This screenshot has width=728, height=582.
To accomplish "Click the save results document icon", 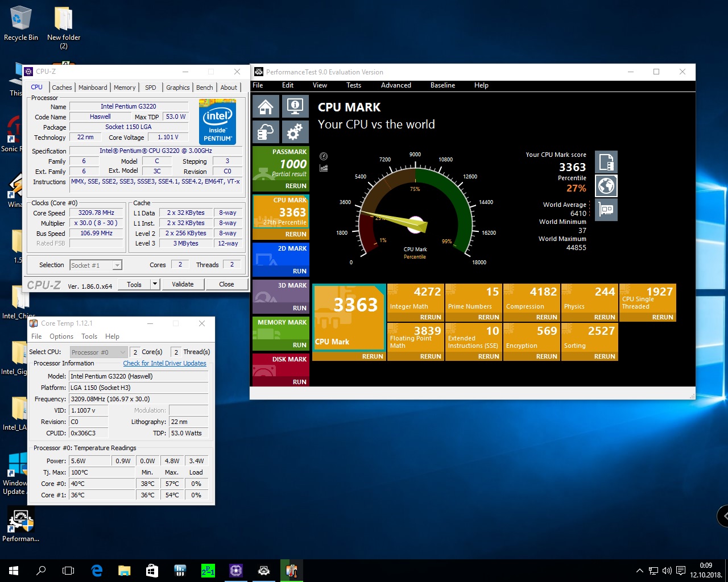I will pyautogui.click(x=606, y=163).
